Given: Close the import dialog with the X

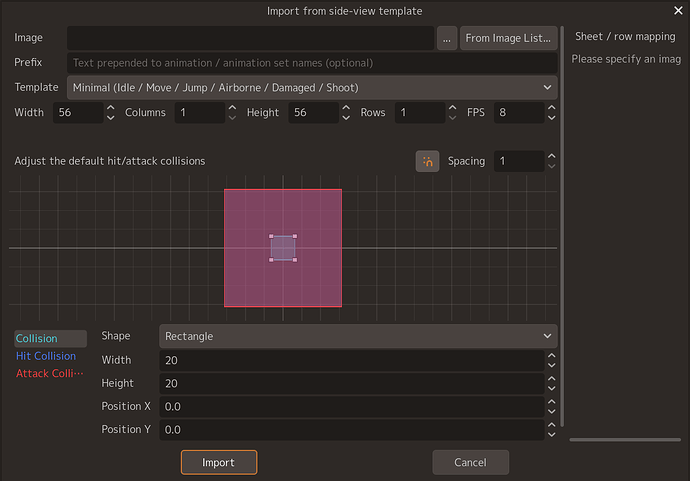Looking at the screenshot, I should 678,11.
